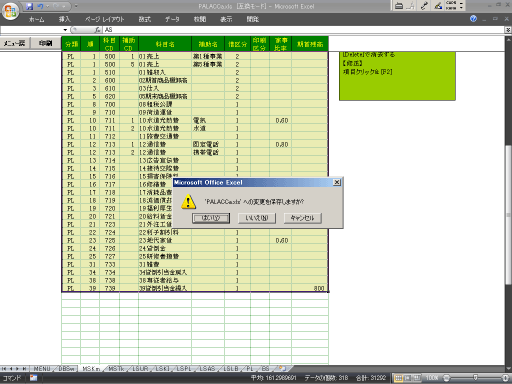Open Excel help question mark icon
The width and height of the screenshot is (512, 384).
(x=473, y=19)
